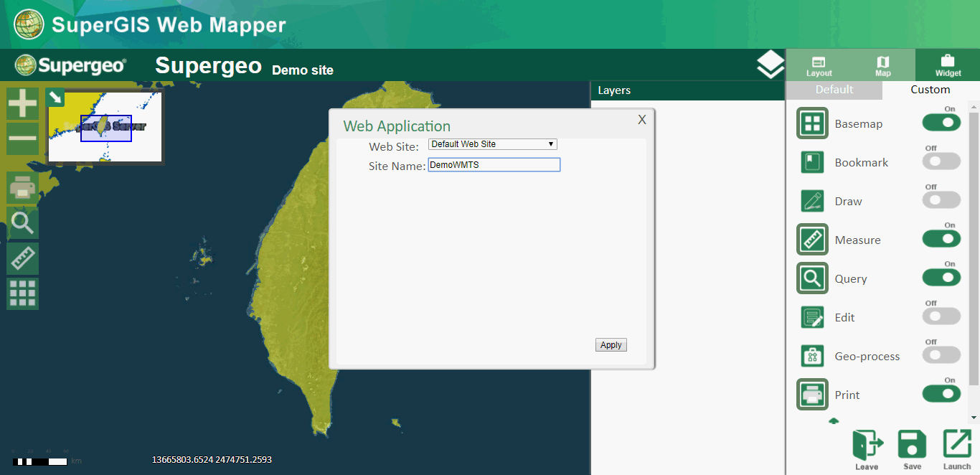This screenshot has width=980, height=475.
Task: Click the Supergeo logo in site header
Action: click(70, 65)
